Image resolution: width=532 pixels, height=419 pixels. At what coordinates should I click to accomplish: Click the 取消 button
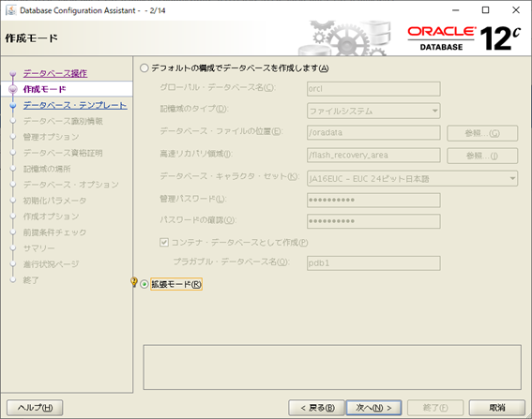point(497,408)
